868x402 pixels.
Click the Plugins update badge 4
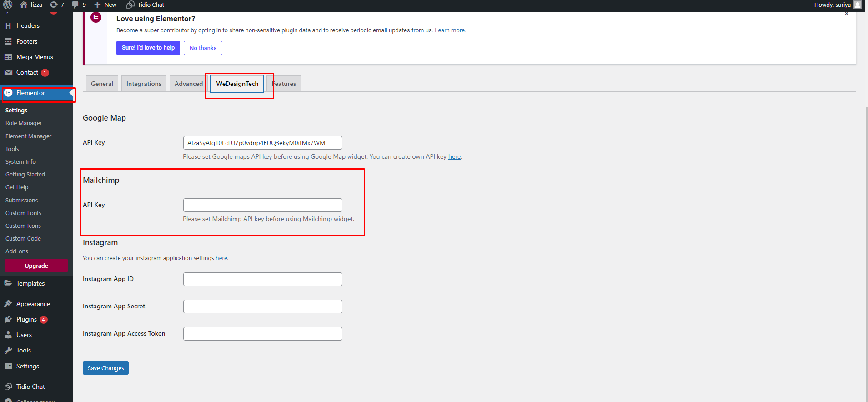[x=44, y=320]
